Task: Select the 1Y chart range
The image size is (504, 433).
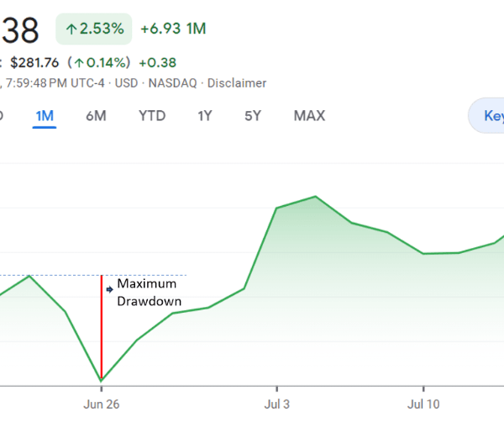Action: point(205,116)
